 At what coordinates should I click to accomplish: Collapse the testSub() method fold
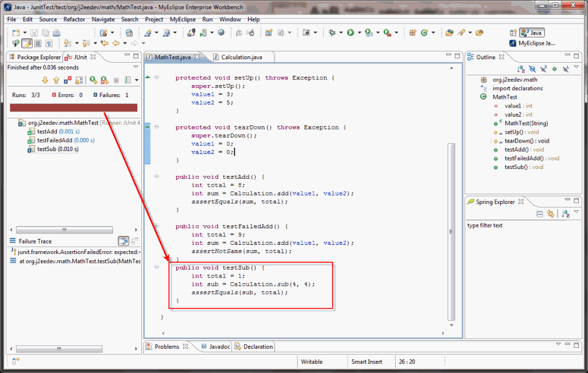[x=157, y=267]
